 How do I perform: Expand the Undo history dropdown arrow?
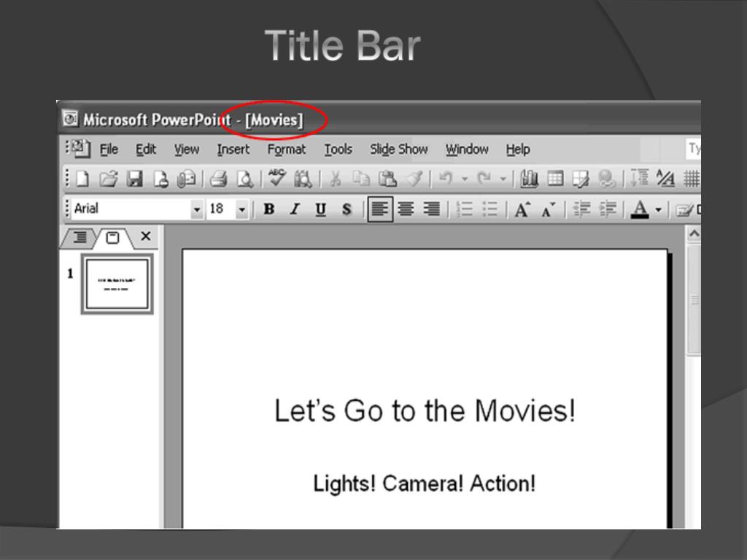pyautogui.click(x=465, y=179)
